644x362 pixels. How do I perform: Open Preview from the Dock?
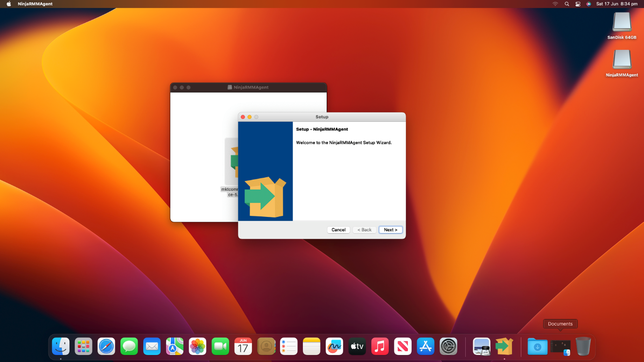pos(482,347)
